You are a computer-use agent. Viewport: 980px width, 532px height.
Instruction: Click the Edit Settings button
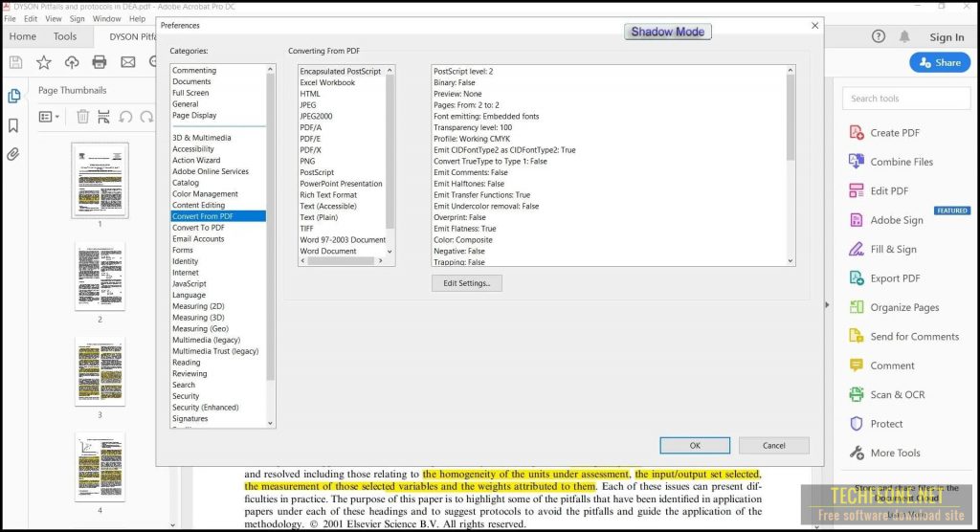point(467,283)
